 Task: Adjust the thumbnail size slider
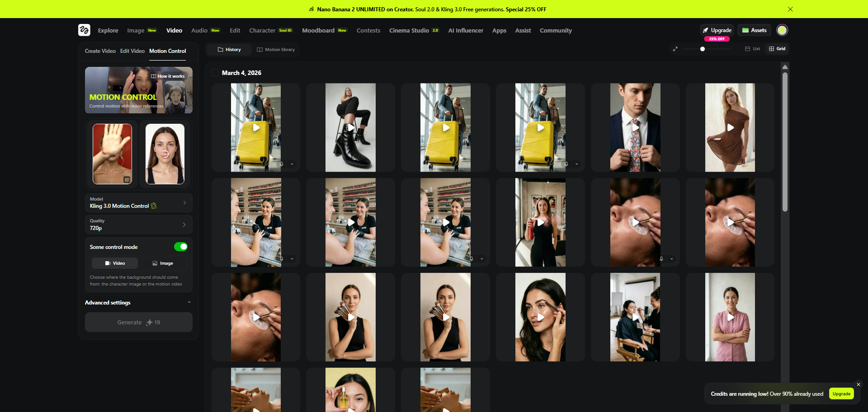point(703,49)
